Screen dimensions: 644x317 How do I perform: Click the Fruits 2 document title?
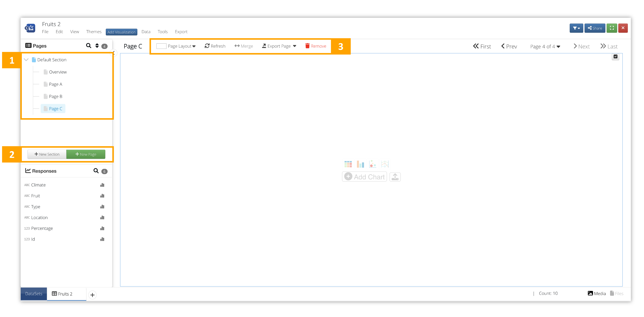51,24
